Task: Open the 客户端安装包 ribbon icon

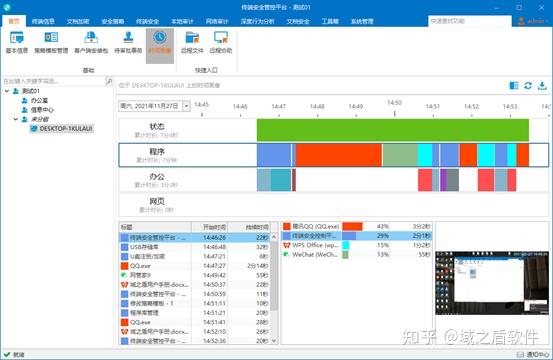Action: tap(91, 42)
